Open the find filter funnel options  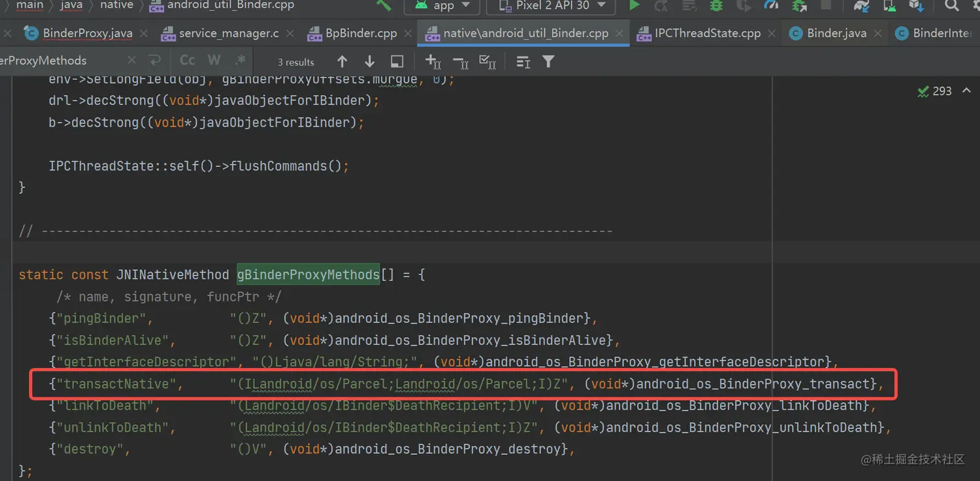pos(548,62)
